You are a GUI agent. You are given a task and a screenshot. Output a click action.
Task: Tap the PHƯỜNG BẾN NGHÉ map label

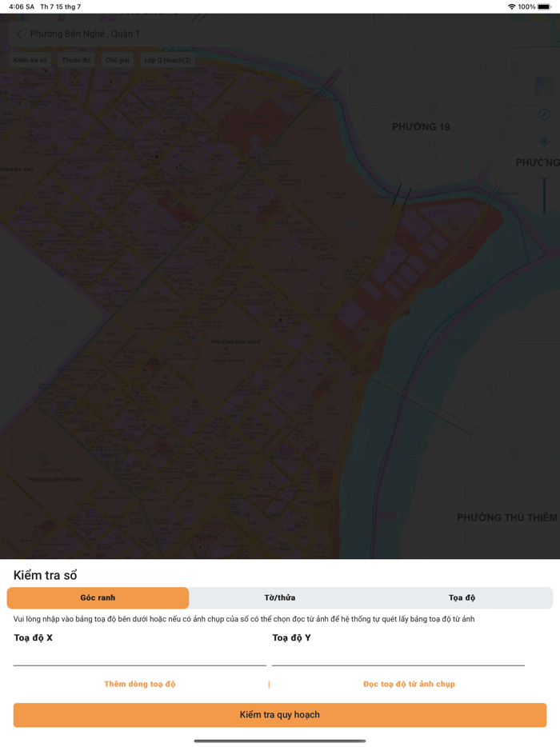[236, 342]
